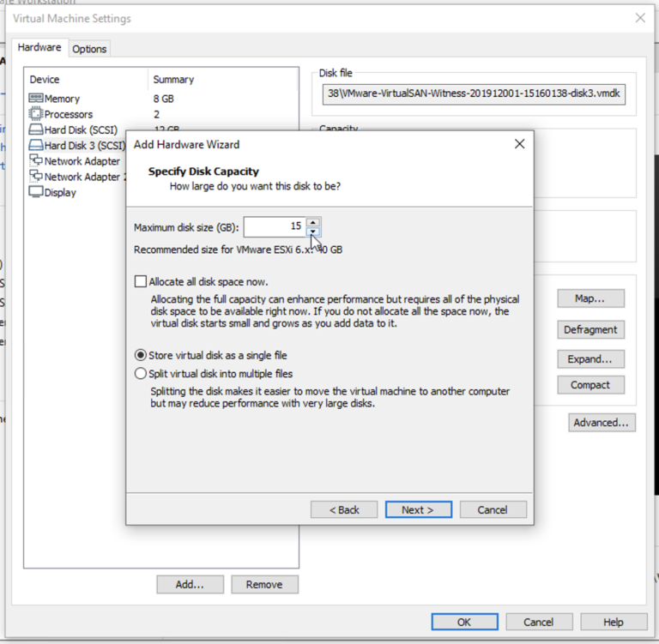Select the Display monitor icon
Viewport: 659px width, 644px height.
[x=35, y=192]
